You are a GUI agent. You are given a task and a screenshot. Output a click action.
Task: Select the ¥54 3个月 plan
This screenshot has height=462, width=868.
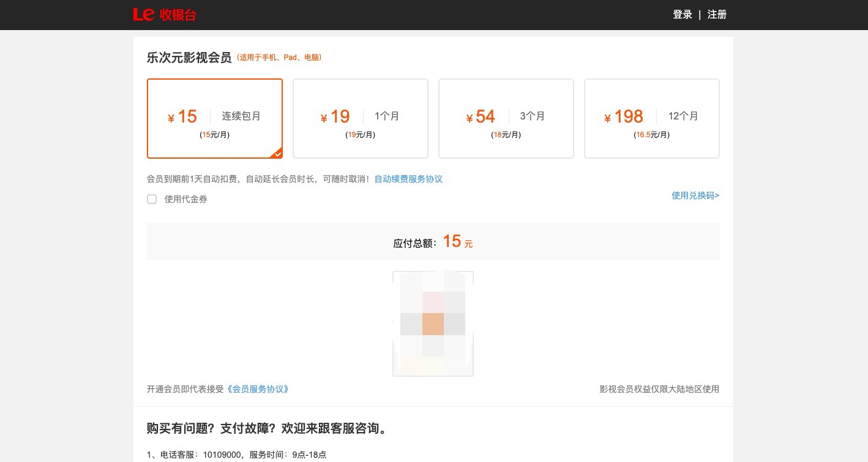point(506,118)
